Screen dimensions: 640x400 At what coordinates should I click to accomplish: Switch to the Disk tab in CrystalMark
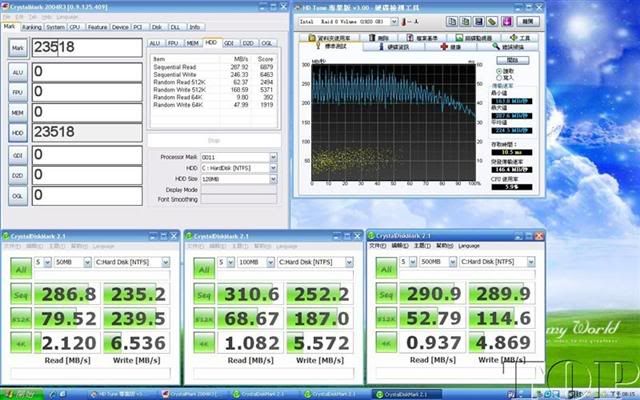[x=157, y=27]
